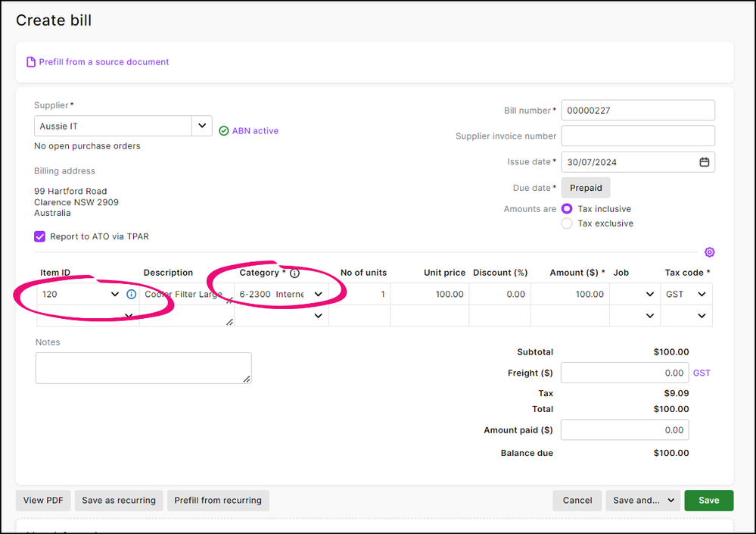The image size is (756, 534).
Task: Select the Tax exclusive radio option
Action: [x=567, y=223]
